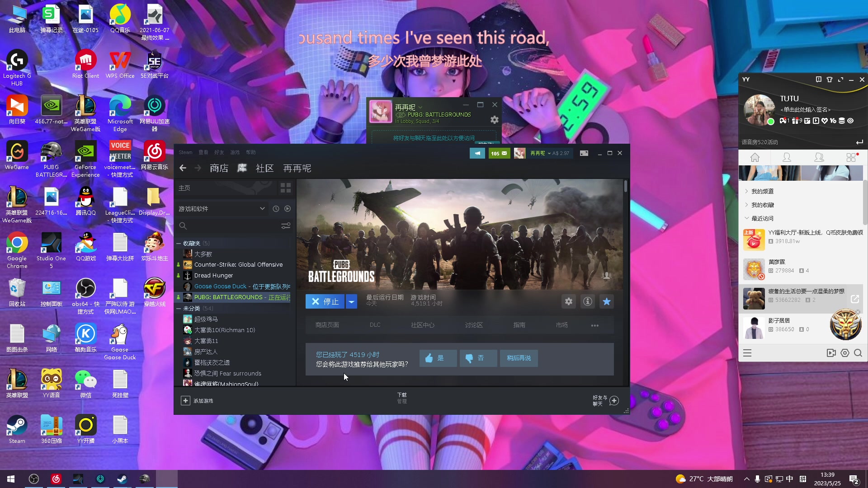
Task: Open the 菌彦霖 channel in the YY recent list
Action: click(802, 268)
